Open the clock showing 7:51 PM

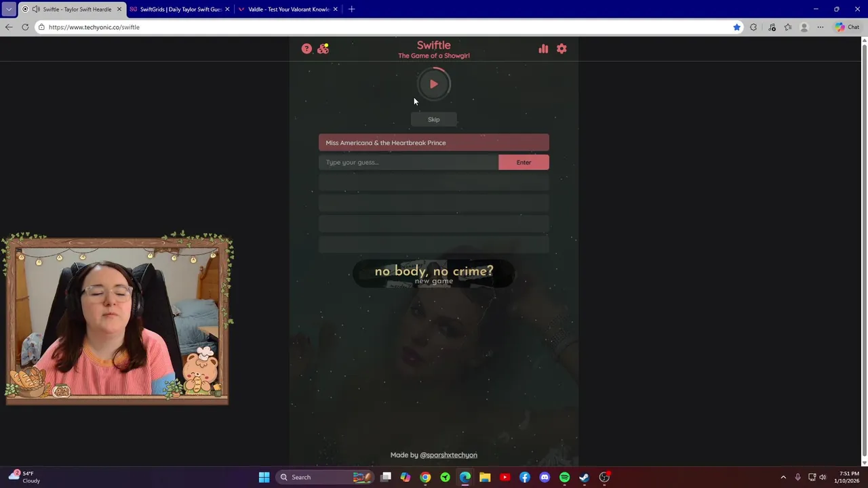849,477
